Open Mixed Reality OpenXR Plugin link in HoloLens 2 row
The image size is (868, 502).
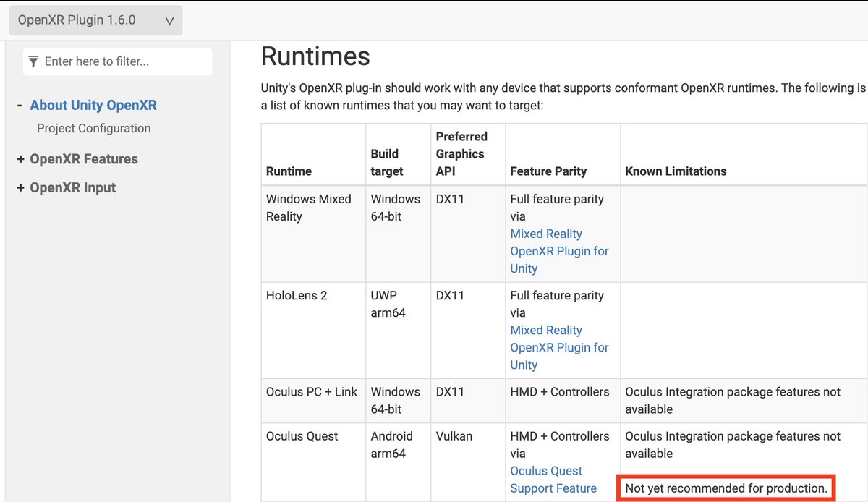pyautogui.click(x=559, y=347)
